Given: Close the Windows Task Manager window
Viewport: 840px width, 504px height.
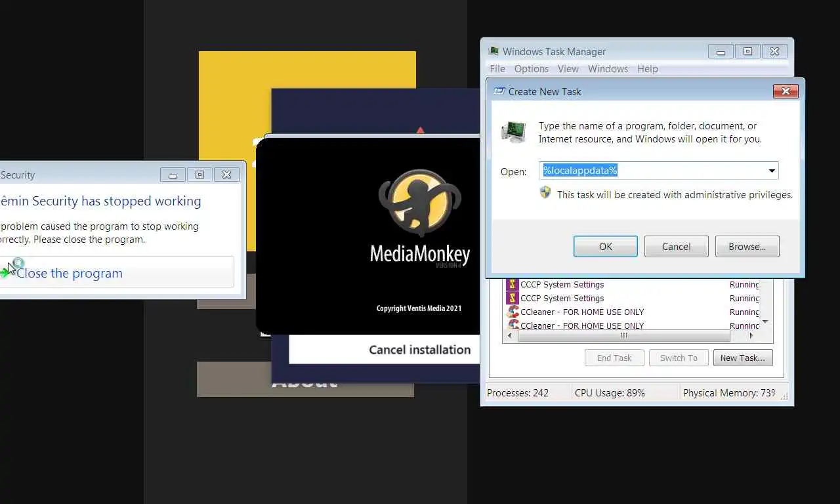Looking at the screenshot, I should (774, 51).
